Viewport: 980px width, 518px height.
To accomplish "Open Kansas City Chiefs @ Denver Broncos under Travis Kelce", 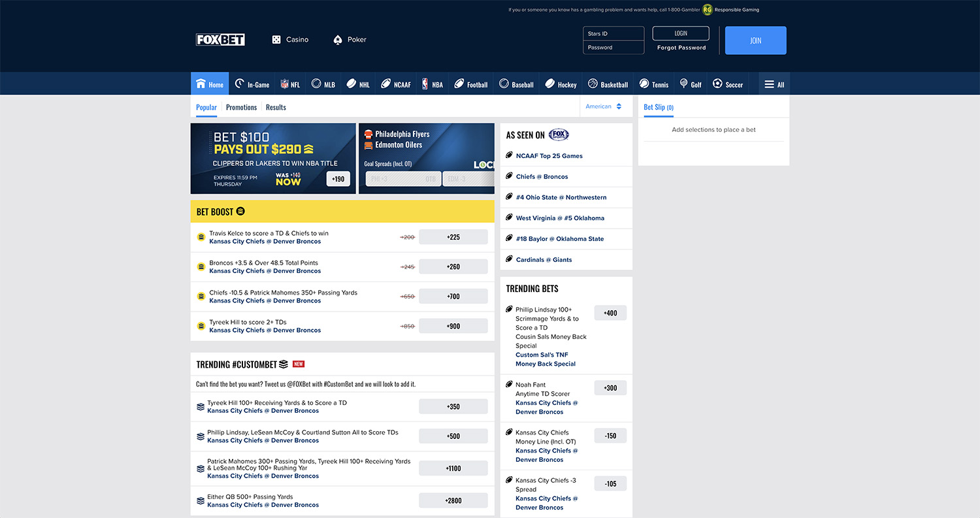I will pos(265,242).
